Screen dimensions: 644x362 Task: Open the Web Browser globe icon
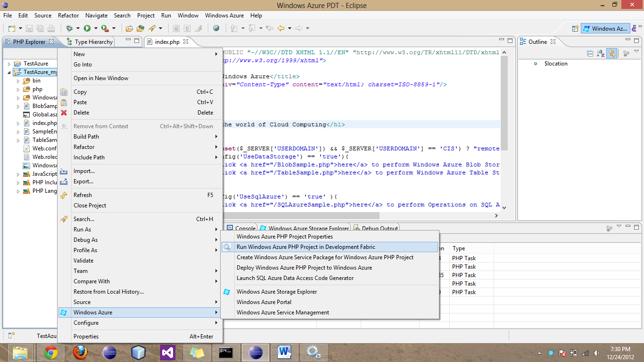(215, 28)
